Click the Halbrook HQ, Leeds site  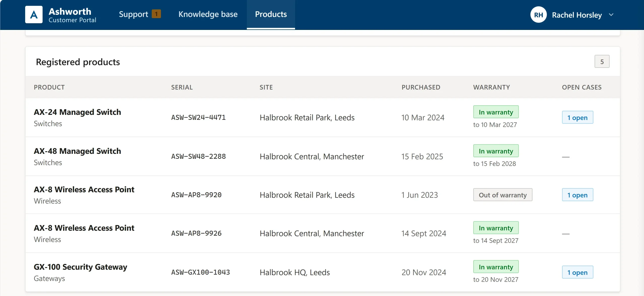[x=295, y=272]
